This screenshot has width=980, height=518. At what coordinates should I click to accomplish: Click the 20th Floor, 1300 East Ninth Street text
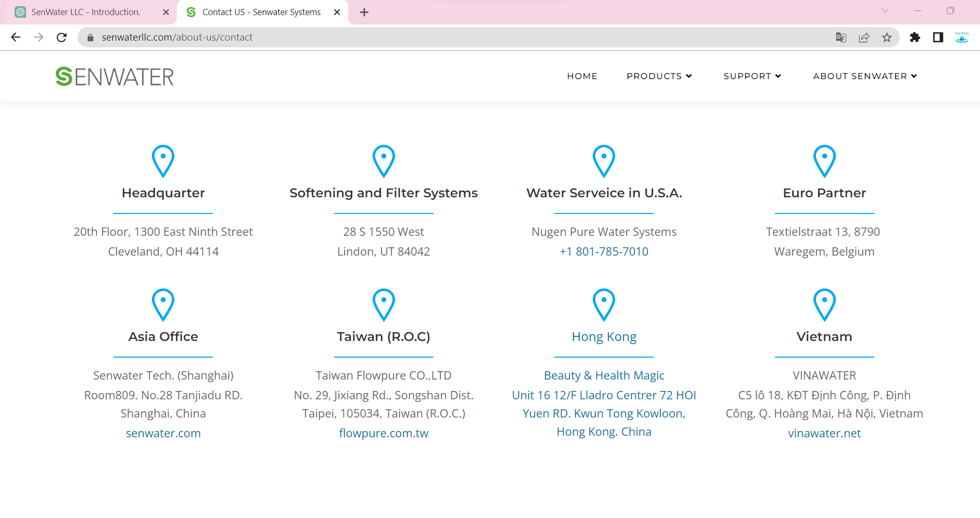[x=163, y=232]
